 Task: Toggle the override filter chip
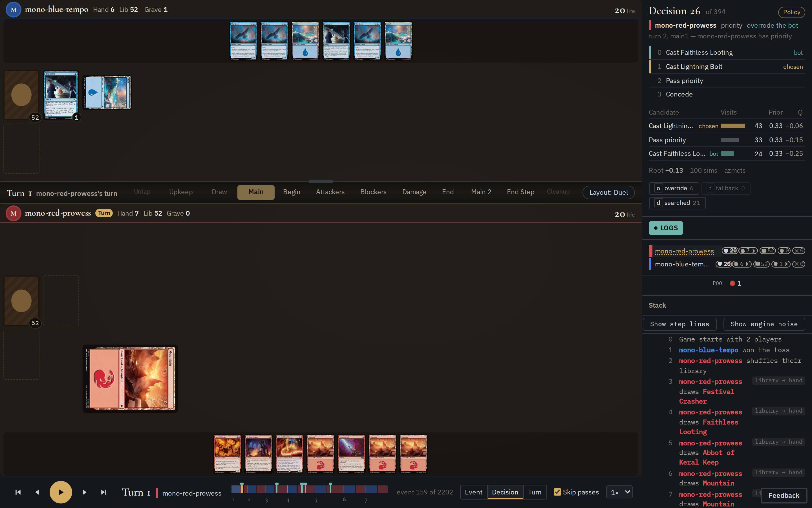(x=674, y=188)
